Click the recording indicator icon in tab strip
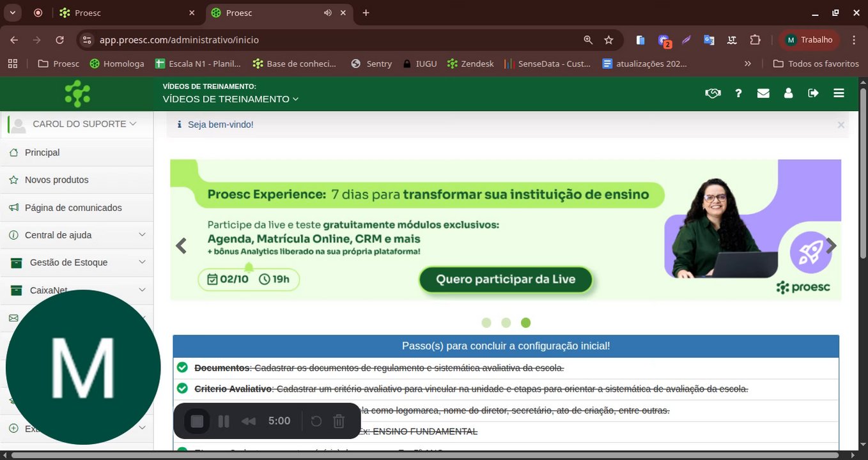The image size is (868, 460). tap(38, 13)
